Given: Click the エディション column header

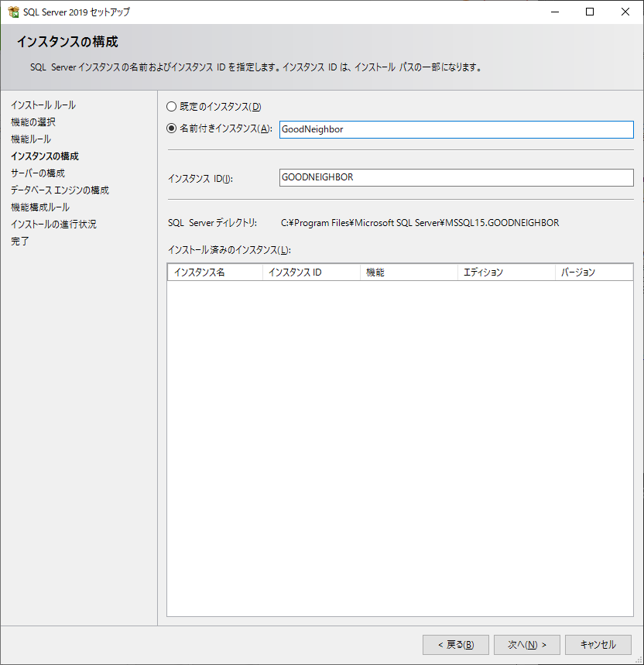Looking at the screenshot, I should point(506,273).
